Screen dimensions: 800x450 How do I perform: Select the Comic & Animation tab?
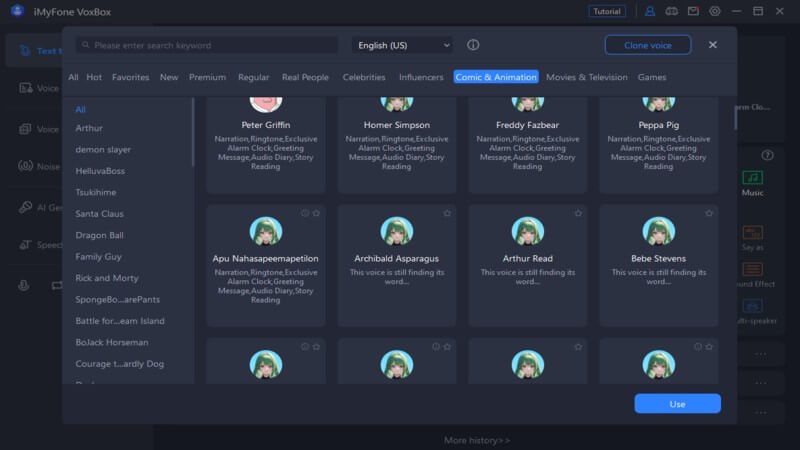[496, 77]
